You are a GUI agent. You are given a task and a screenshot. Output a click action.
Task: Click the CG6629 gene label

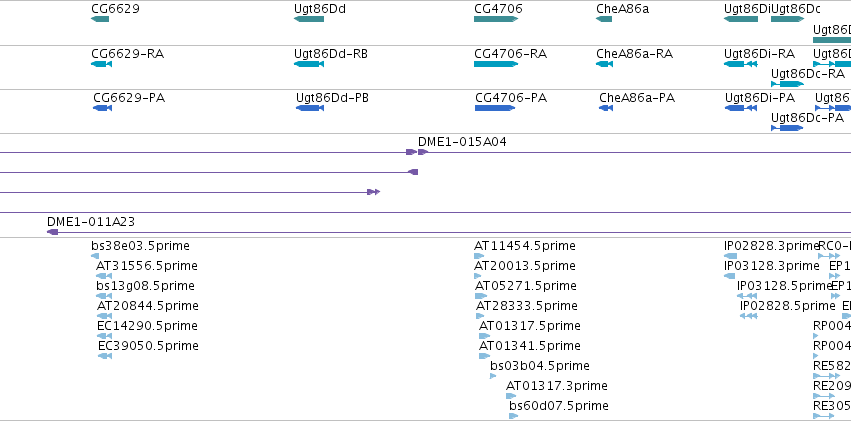(116, 9)
